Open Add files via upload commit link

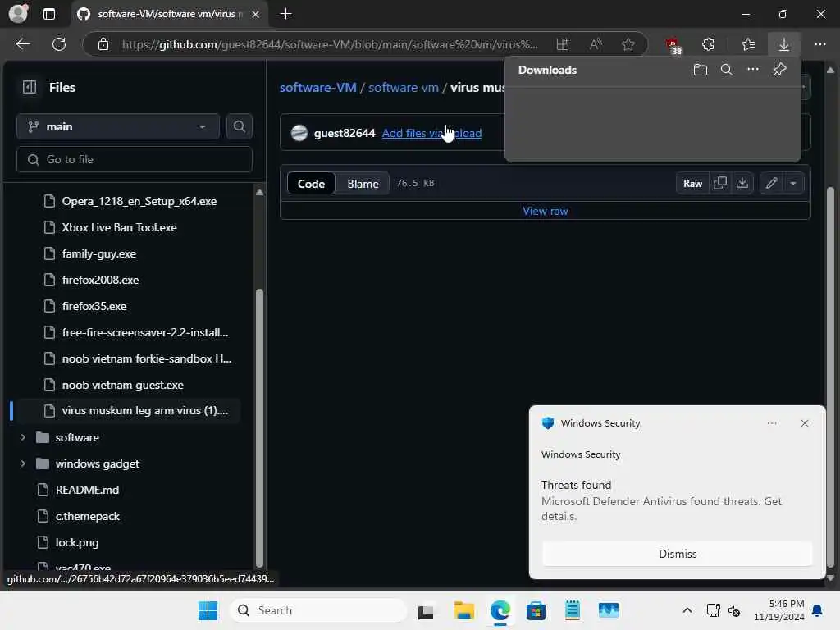pyautogui.click(x=431, y=133)
